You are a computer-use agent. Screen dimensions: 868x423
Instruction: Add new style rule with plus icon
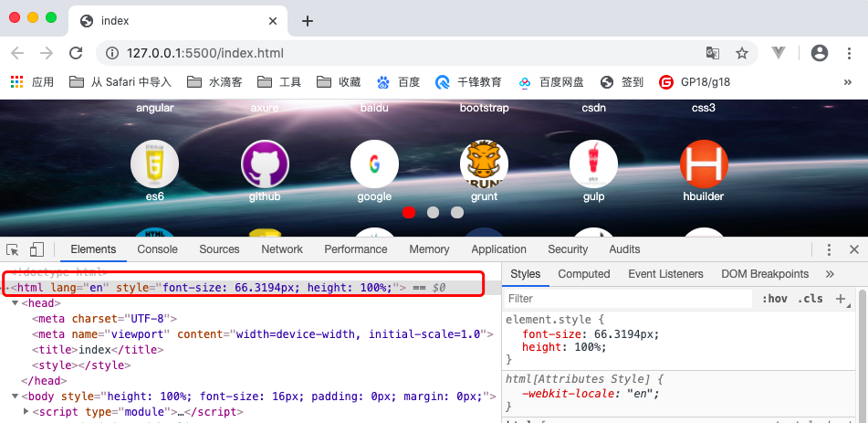pyautogui.click(x=841, y=299)
